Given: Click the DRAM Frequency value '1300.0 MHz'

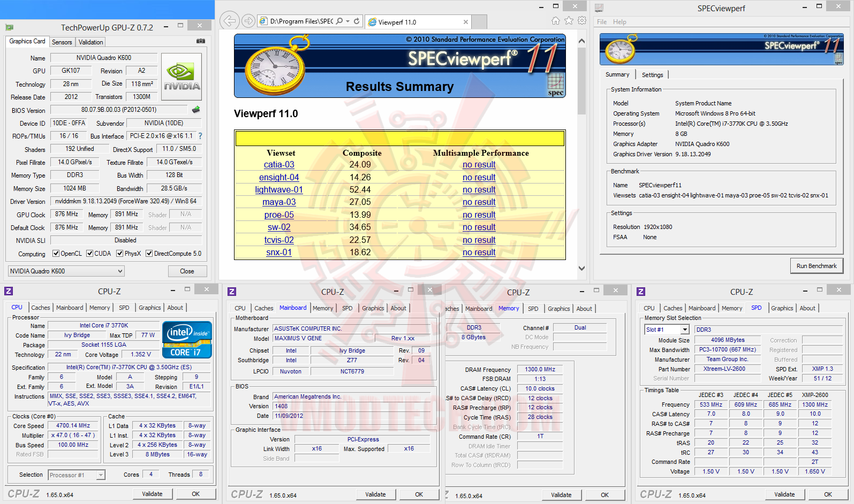Looking at the screenshot, I should [x=540, y=370].
